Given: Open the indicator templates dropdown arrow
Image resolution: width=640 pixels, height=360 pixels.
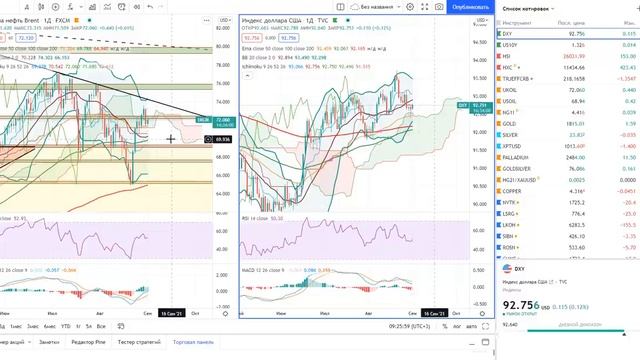Looking at the screenshot, I should pyautogui.click(x=81, y=7).
